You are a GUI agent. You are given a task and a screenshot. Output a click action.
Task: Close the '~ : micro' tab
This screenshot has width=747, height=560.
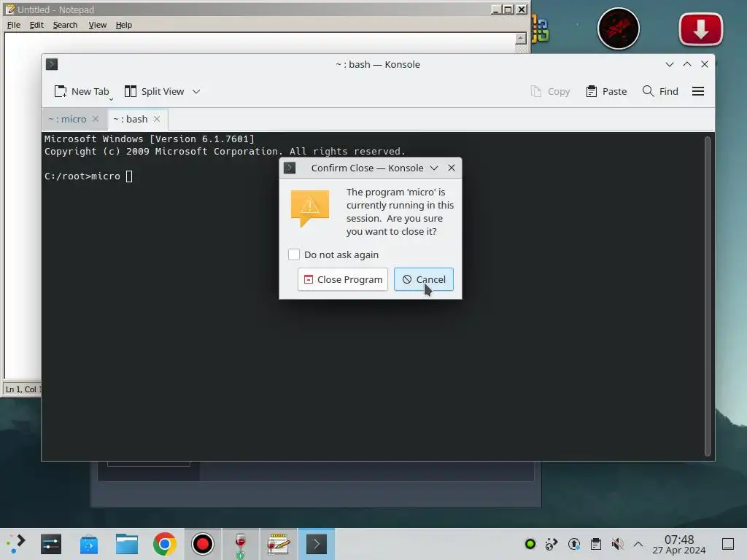96,119
